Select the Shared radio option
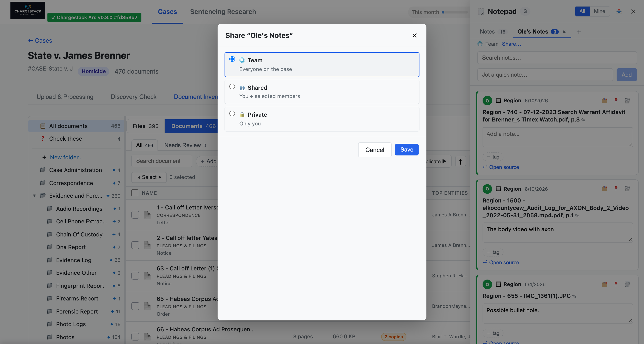The width and height of the screenshot is (644, 344). [x=232, y=87]
